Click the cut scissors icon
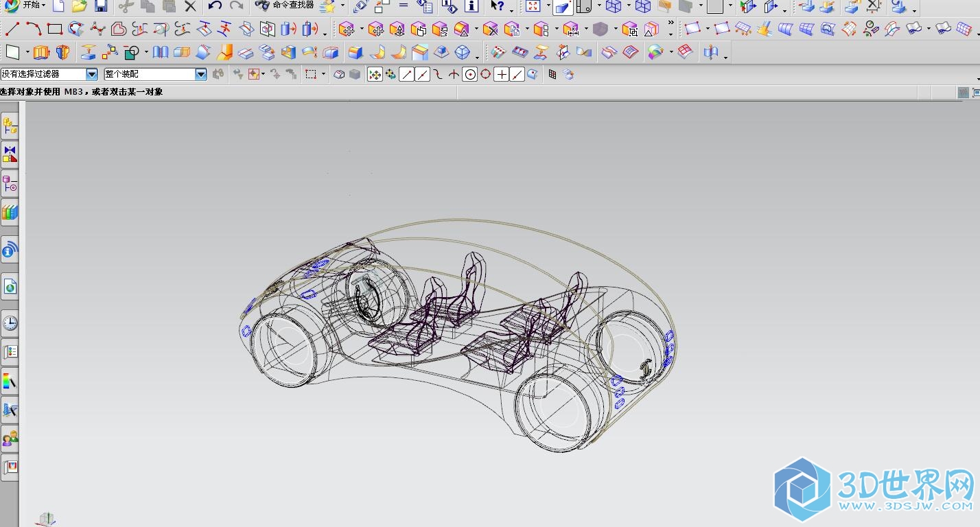980x527 pixels. point(126,6)
